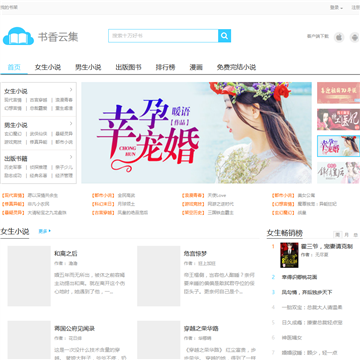
Task: Open the 出版图书 navigation tab
Action: click(x=129, y=67)
